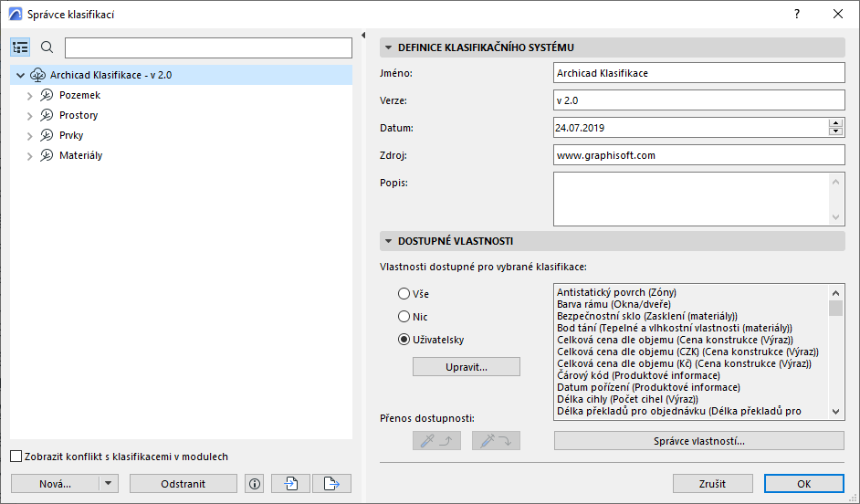
Task: Select the Nic radio button
Action: click(x=404, y=317)
